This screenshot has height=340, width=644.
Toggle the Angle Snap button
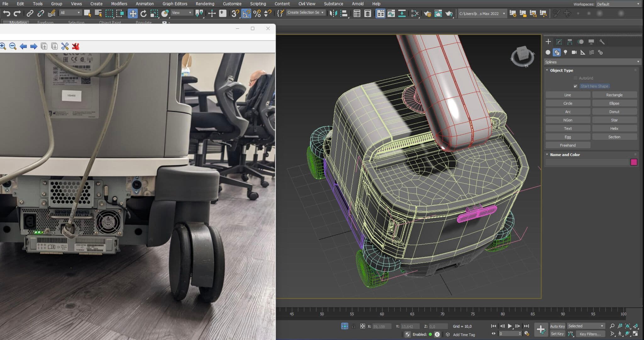pyautogui.click(x=246, y=13)
